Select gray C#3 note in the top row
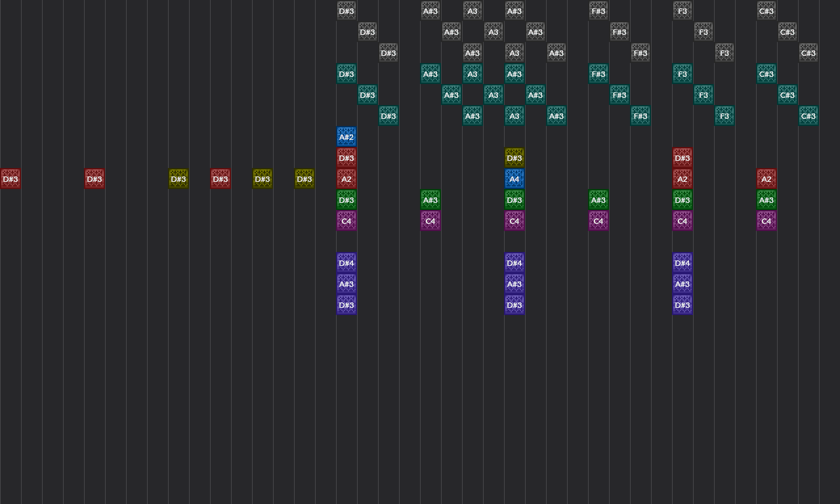Viewport: 840px width, 504px height. tap(766, 10)
